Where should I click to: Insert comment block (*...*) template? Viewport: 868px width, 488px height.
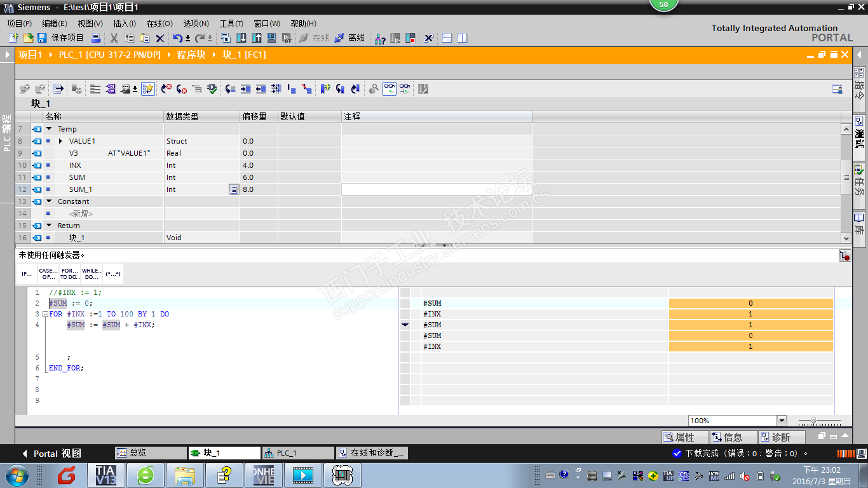113,274
